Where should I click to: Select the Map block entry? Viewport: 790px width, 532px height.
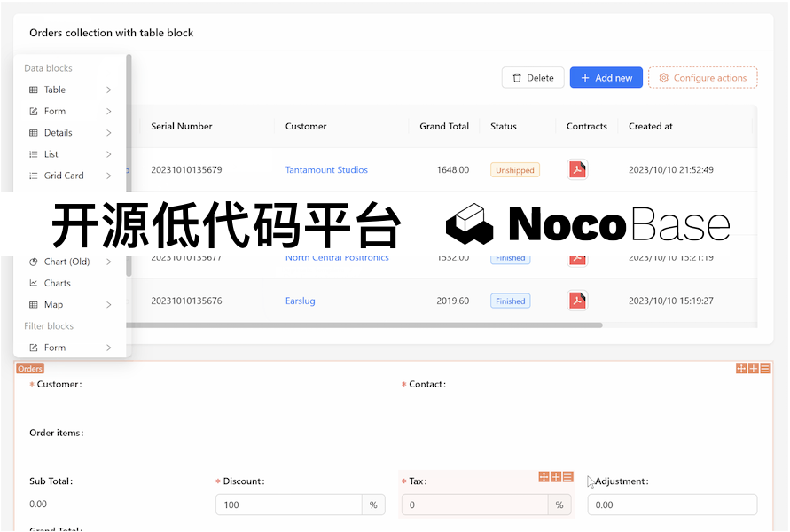(70, 304)
